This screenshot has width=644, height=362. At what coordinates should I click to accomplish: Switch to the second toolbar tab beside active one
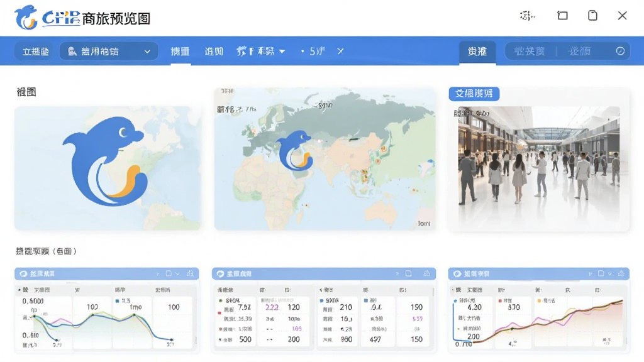[x=214, y=52]
